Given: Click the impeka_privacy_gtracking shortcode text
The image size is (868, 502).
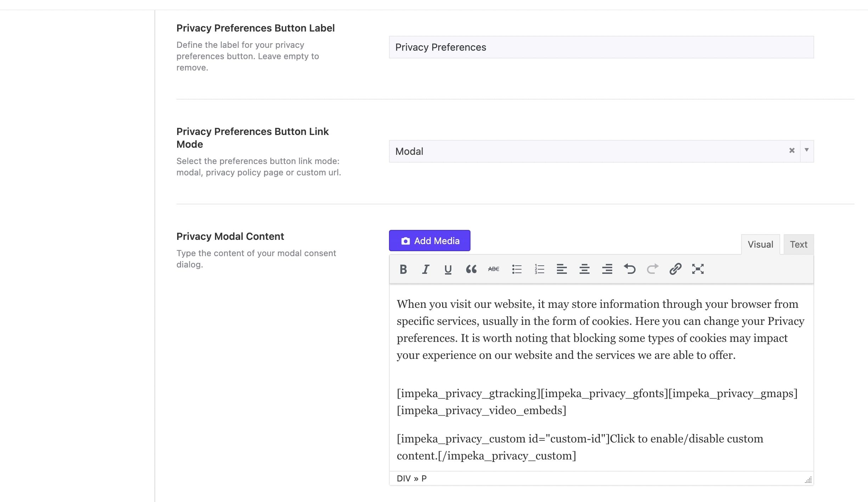Looking at the screenshot, I should (468, 393).
